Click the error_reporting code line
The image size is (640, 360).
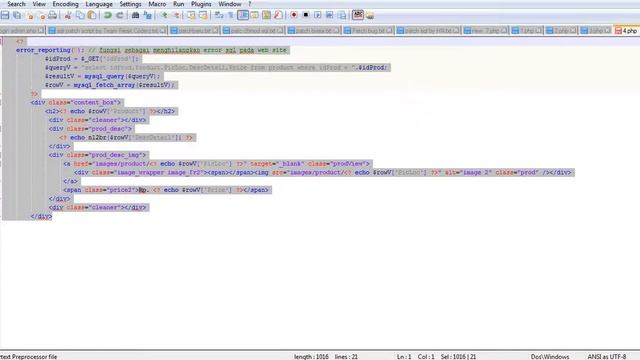pyautogui.click(x=152, y=50)
